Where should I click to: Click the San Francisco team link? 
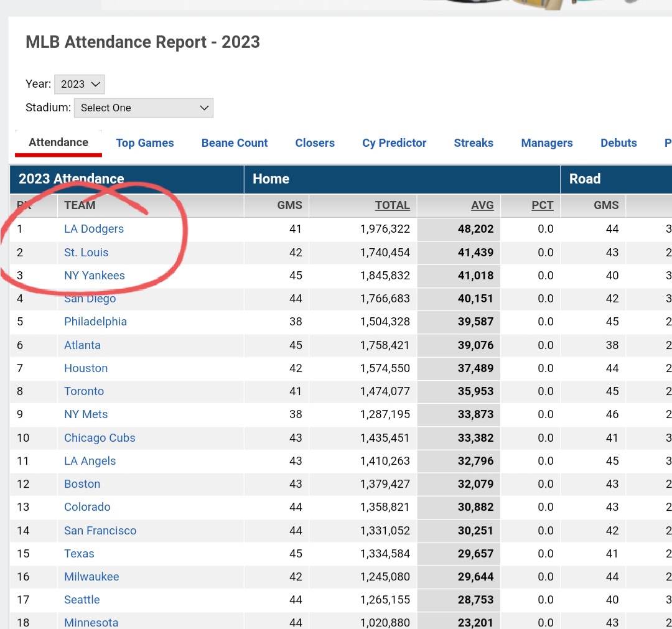tap(100, 531)
